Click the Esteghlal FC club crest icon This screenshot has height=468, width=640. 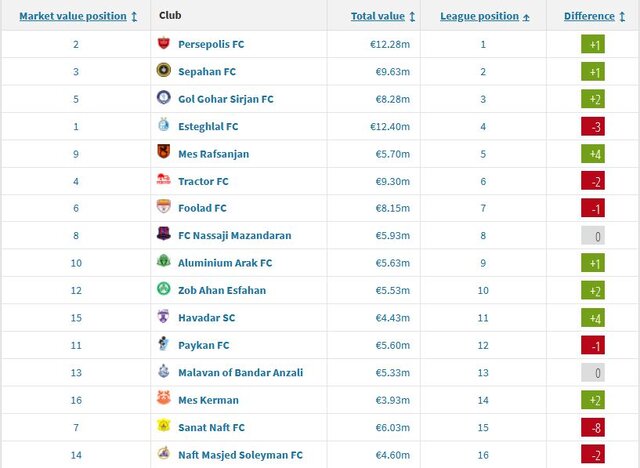tap(164, 126)
